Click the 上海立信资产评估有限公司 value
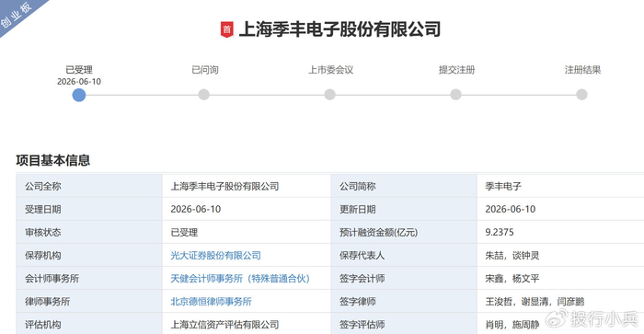Image resolution: width=644 pixels, height=334 pixels. (x=224, y=325)
